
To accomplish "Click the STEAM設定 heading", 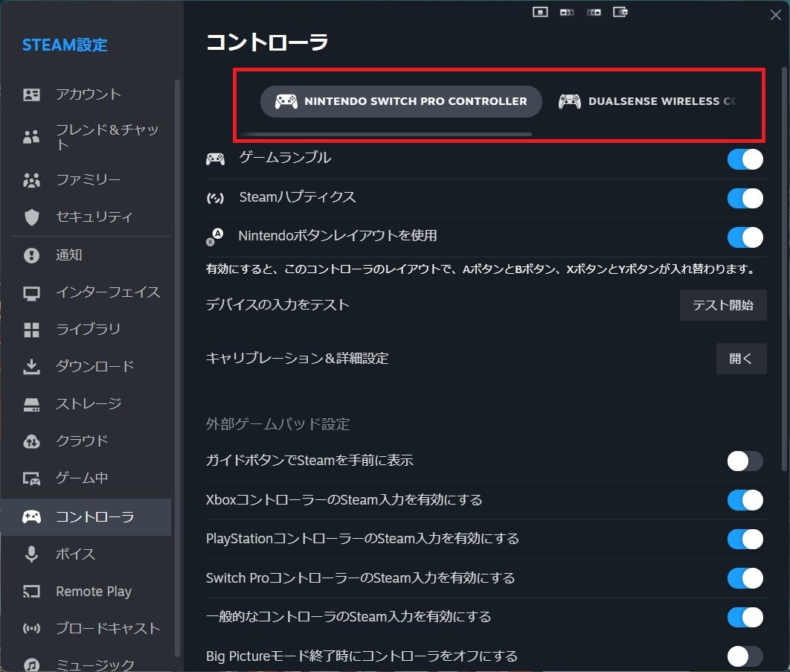I will (x=65, y=45).
